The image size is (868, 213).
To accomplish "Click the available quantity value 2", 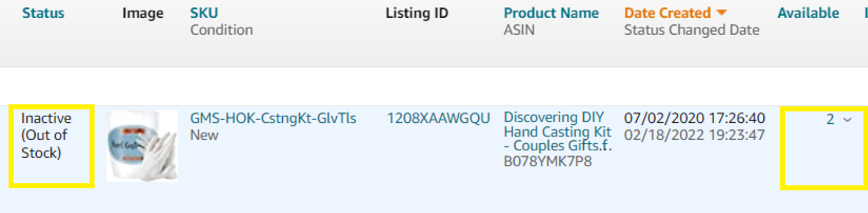I will pos(830,119).
